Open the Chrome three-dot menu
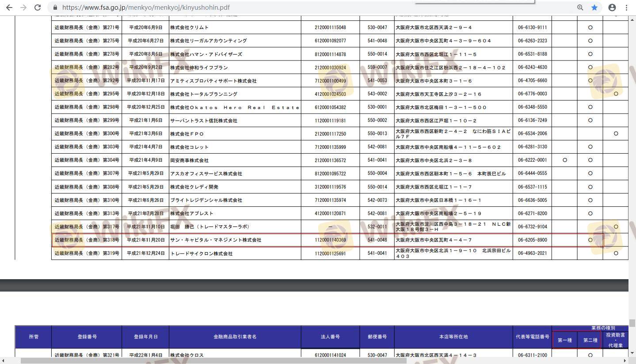The height and width of the screenshot is (364, 636). (x=626, y=8)
